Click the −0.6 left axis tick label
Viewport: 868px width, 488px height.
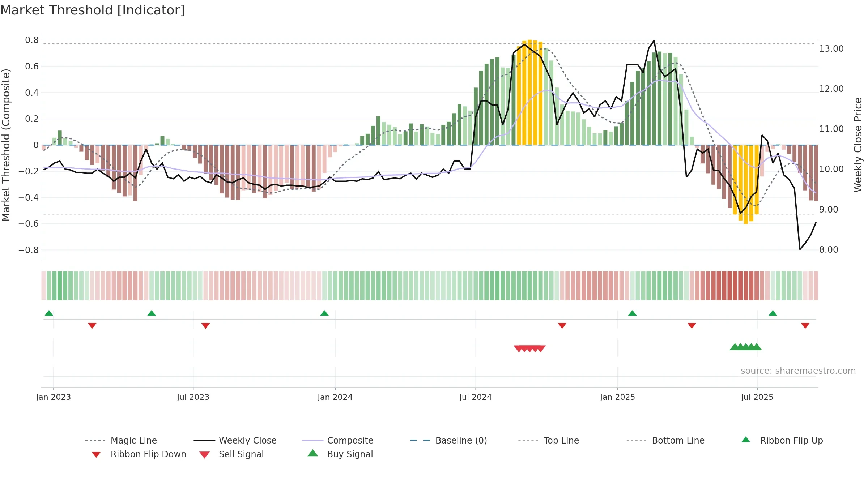tap(29, 223)
